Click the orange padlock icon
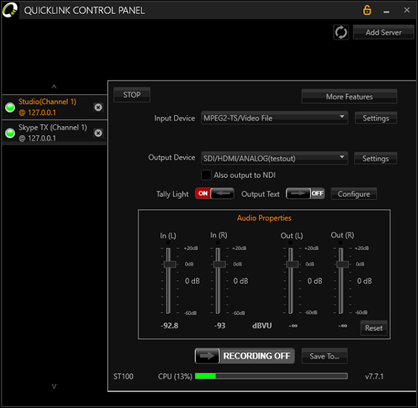The width and height of the screenshot is (418, 408). [367, 10]
